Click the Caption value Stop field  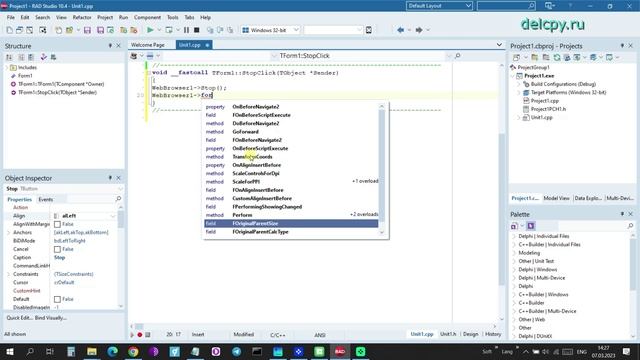[85, 257]
